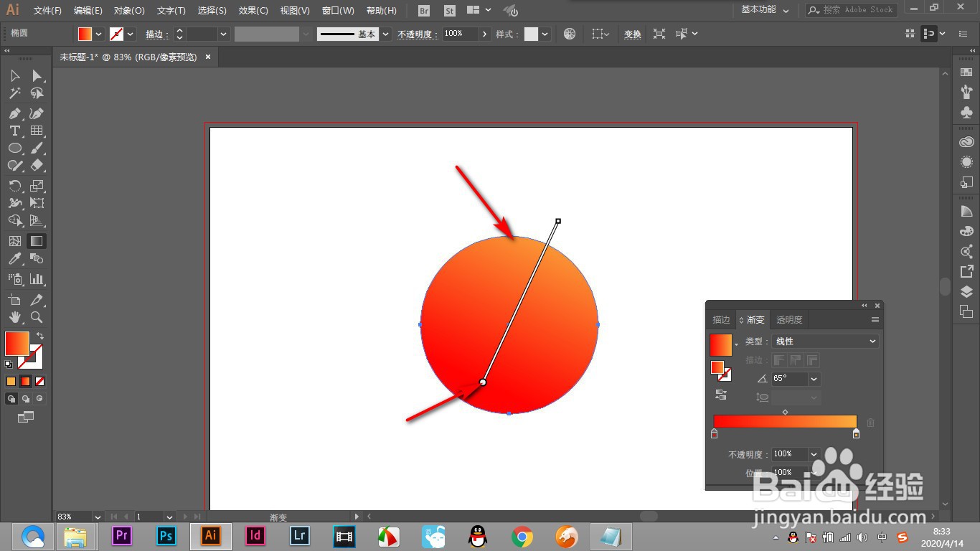980x551 pixels.
Task: Choose the Pen tool
Action: coord(14,113)
